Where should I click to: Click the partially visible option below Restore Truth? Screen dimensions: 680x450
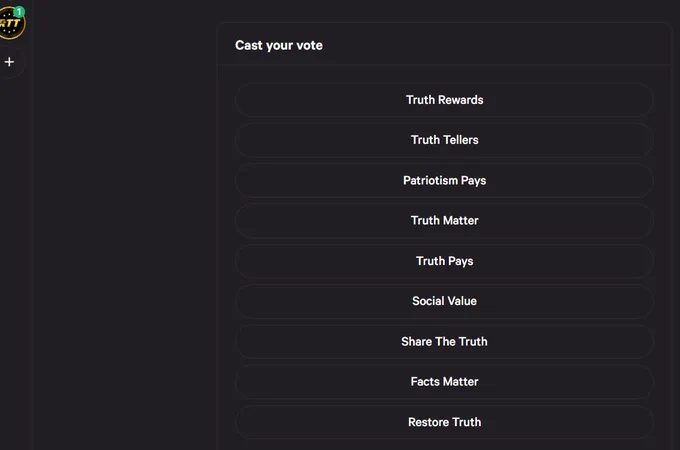coord(444,448)
